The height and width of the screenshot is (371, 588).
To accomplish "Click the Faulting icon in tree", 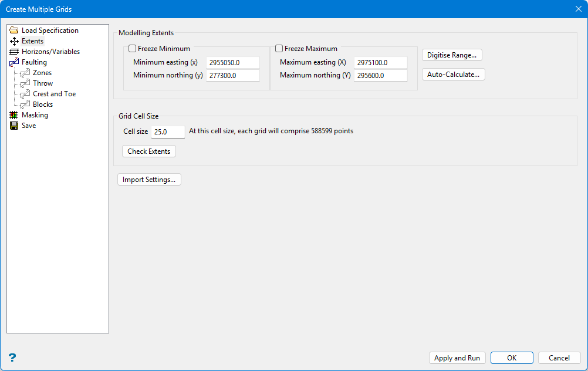I will (x=14, y=62).
